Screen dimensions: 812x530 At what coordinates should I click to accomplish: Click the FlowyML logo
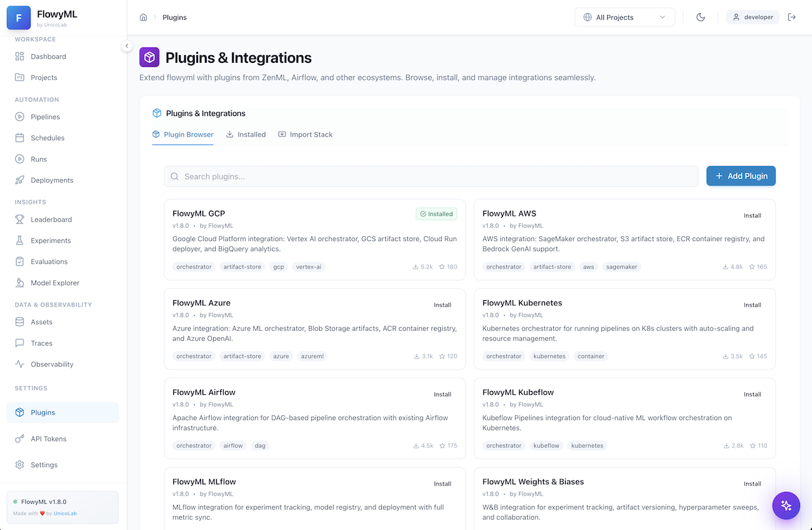18,17
